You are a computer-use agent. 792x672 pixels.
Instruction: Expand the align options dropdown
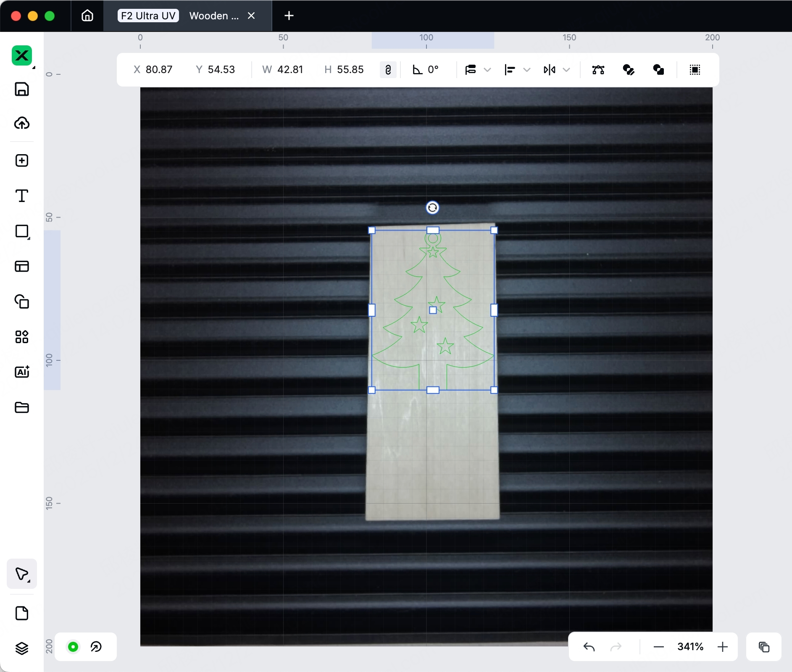pos(526,70)
